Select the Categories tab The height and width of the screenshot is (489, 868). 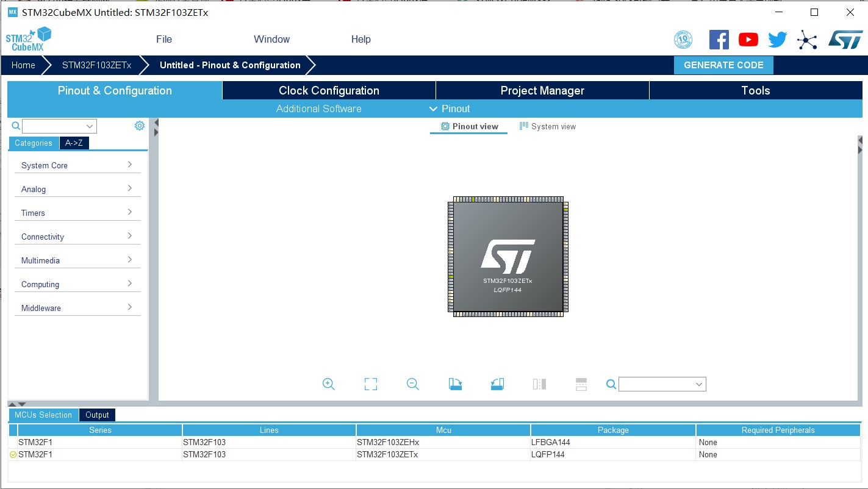tap(34, 143)
